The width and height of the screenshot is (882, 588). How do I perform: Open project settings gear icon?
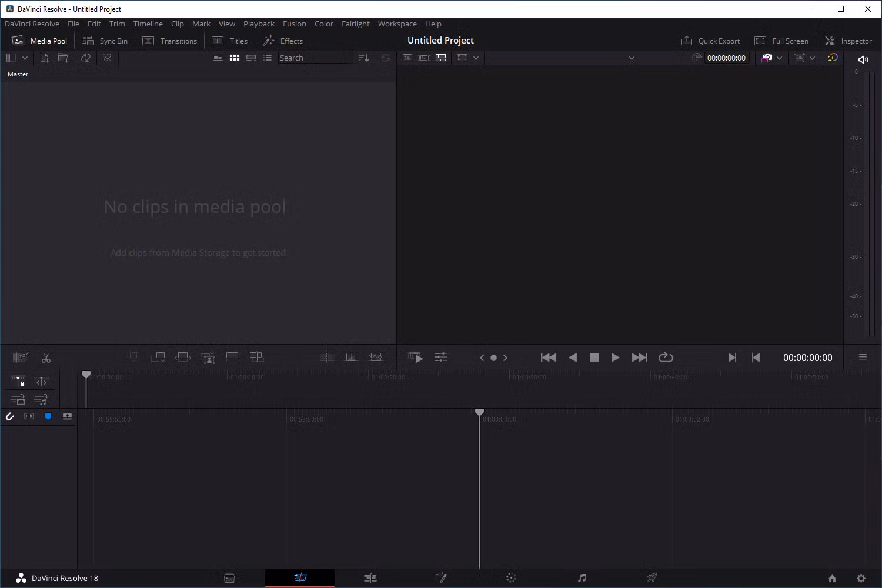(861, 578)
